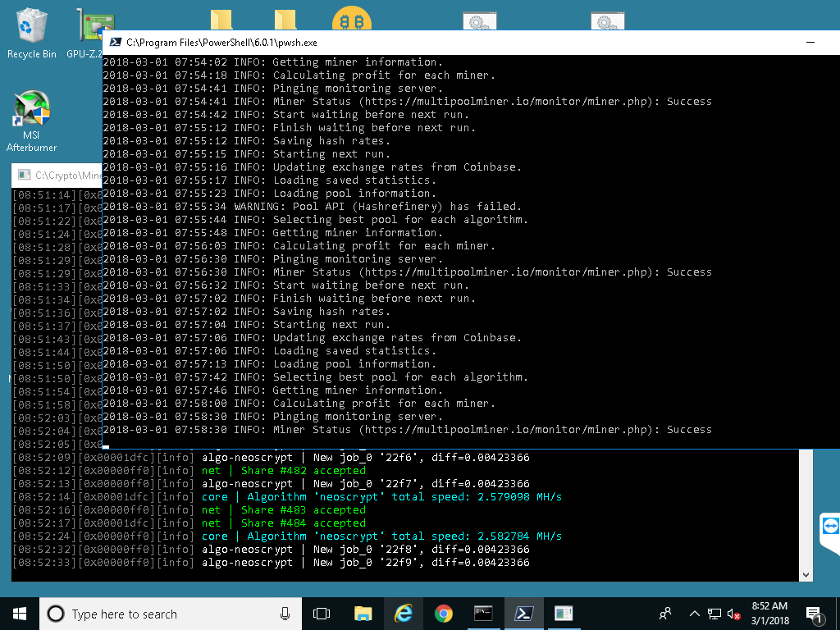Open File Explorer from the taskbar

(x=364, y=613)
